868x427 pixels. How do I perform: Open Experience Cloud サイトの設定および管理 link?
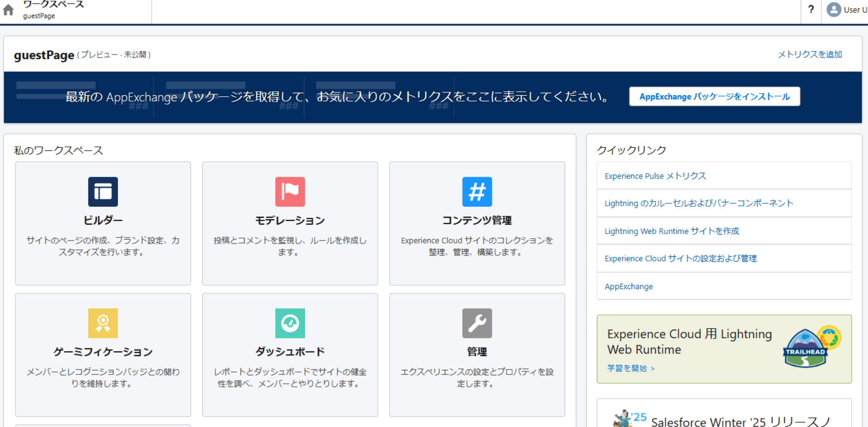pyautogui.click(x=680, y=258)
